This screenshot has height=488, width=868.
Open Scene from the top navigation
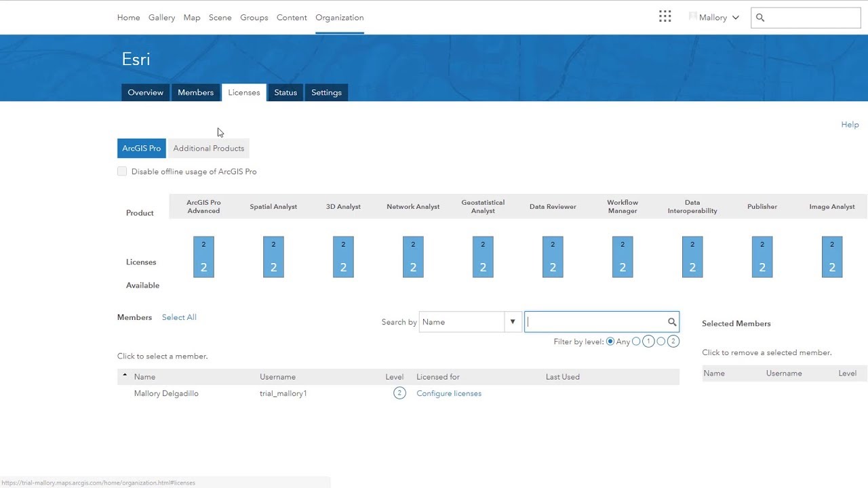coord(220,18)
